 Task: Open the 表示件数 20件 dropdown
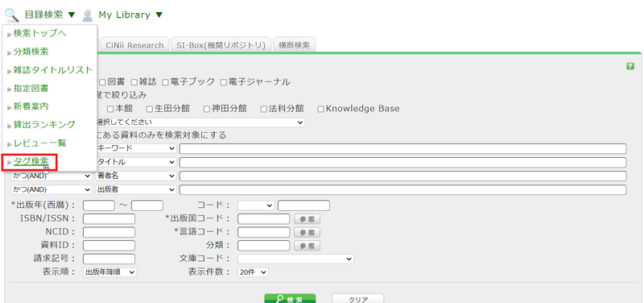[253, 272]
